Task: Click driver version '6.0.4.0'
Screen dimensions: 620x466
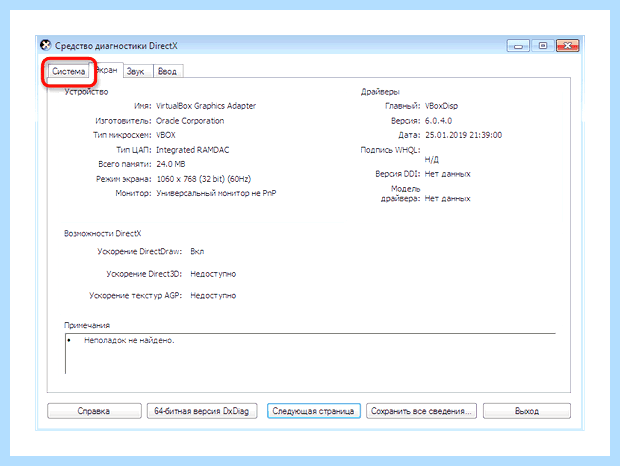Action: [438, 121]
